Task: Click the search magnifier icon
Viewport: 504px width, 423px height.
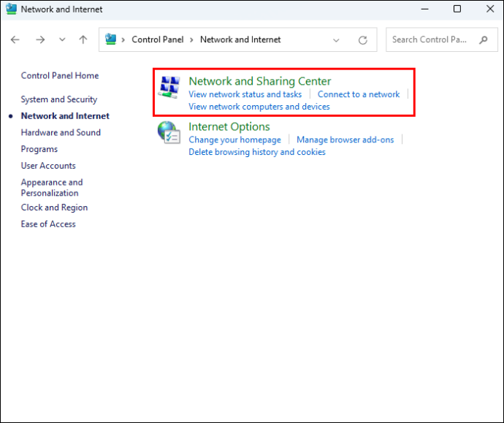Action: (483, 40)
